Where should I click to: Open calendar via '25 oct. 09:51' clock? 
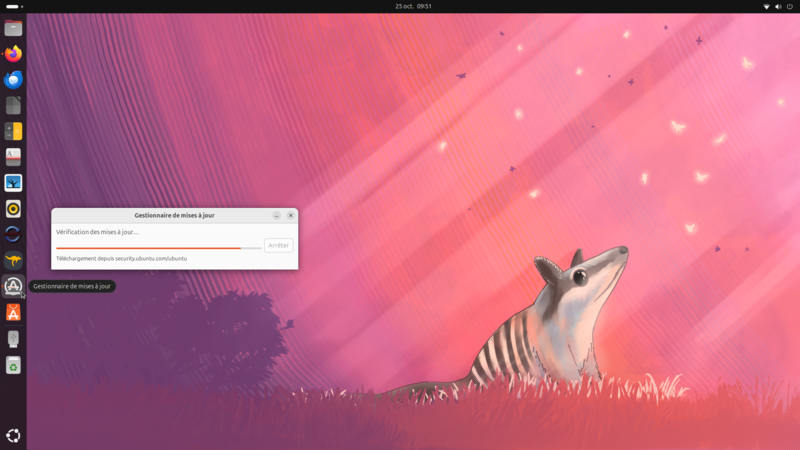coord(413,7)
